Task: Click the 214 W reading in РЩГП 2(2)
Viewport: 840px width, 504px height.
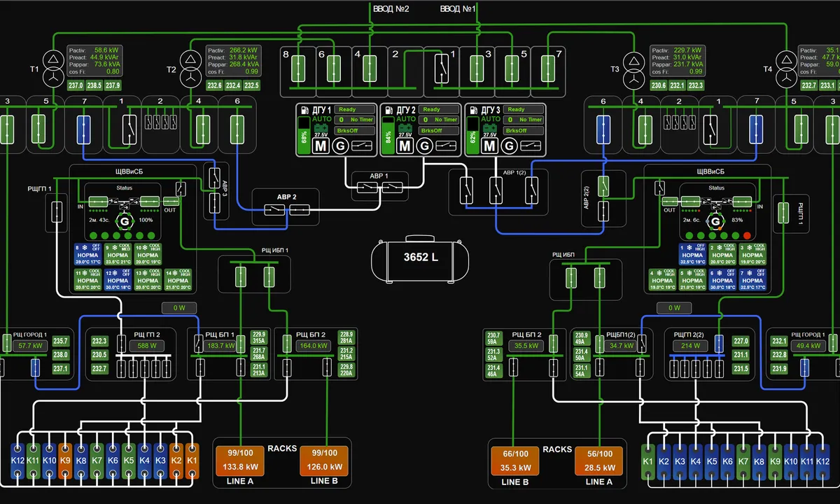Action: coord(691,346)
